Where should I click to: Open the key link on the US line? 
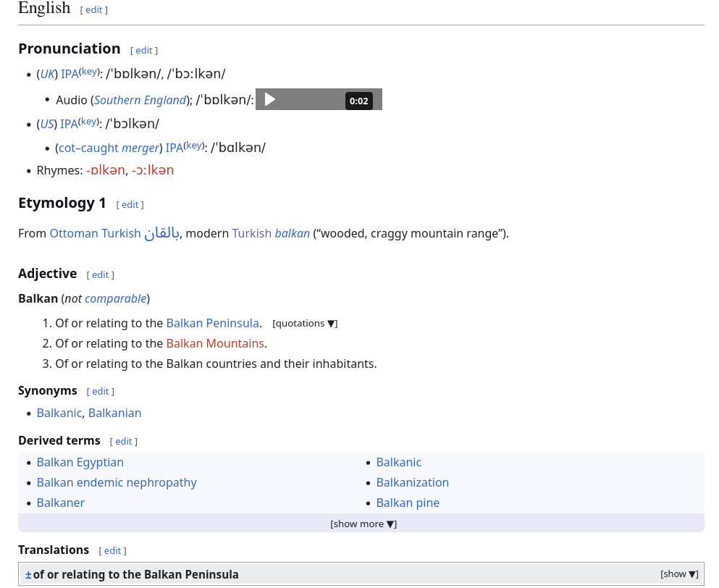pyautogui.click(x=88, y=122)
